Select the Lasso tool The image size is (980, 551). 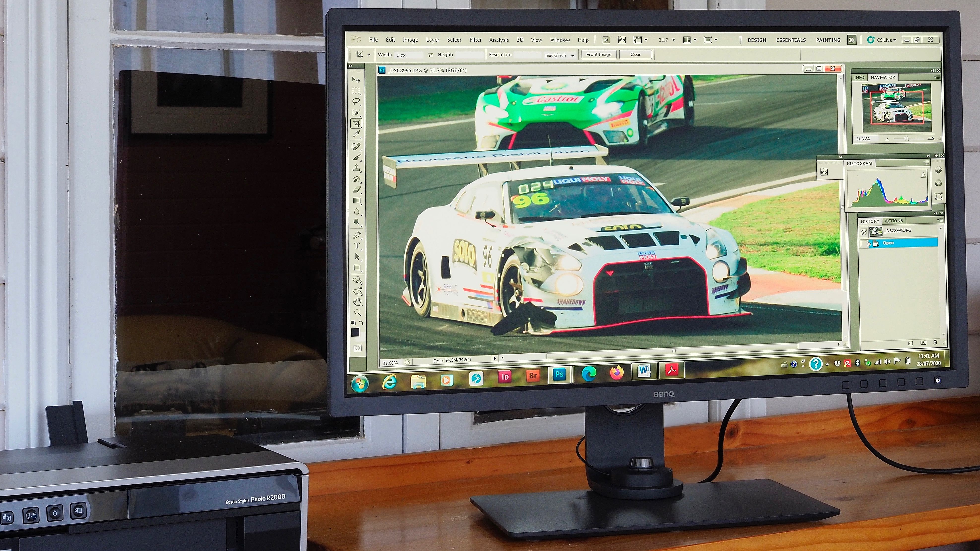click(x=356, y=101)
